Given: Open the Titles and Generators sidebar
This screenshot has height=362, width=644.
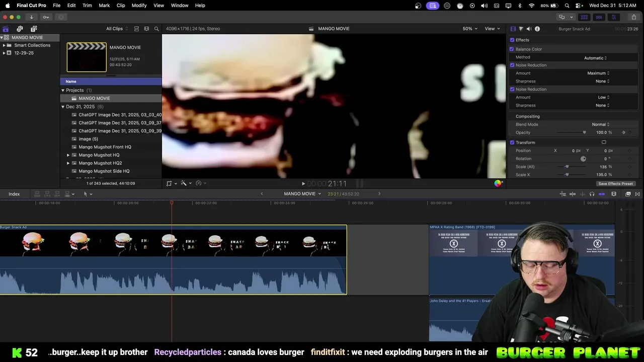Looking at the screenshot, I should click(x=34, y=29).
